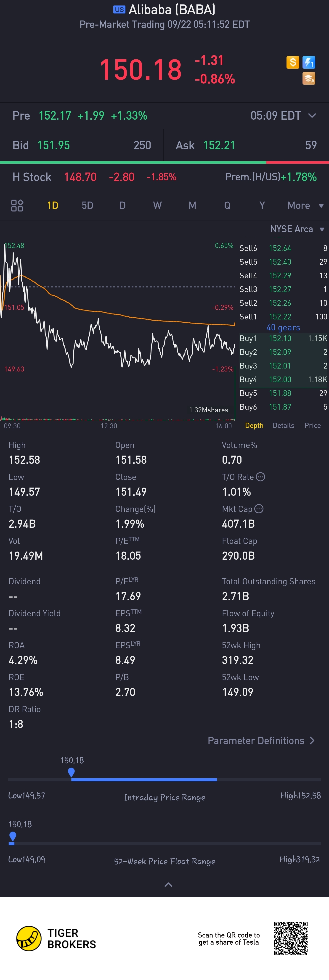Tap the 52wk Low value 149.09
The width and height of the screenshot is (329, 980).
click(x=238, y=692)
